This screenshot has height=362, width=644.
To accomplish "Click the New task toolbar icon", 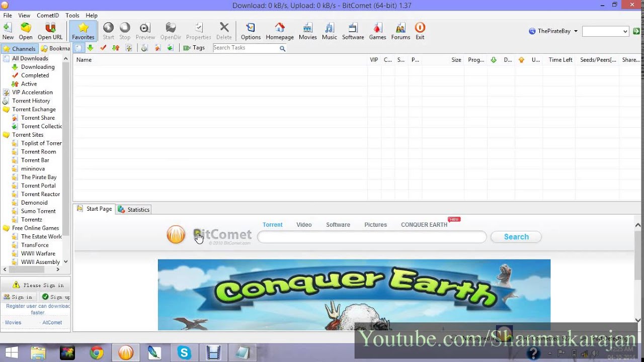I will click(x=8, y=31).
